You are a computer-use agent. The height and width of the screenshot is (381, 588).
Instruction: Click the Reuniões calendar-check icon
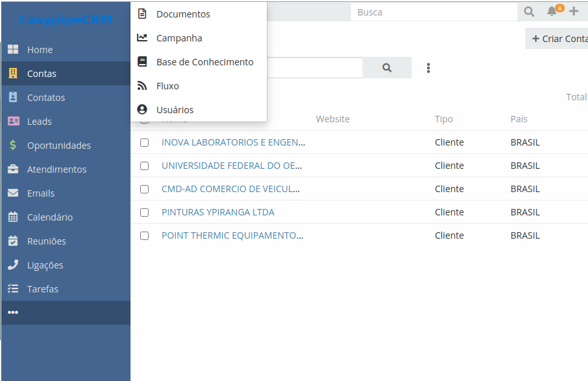pos(13,241)
